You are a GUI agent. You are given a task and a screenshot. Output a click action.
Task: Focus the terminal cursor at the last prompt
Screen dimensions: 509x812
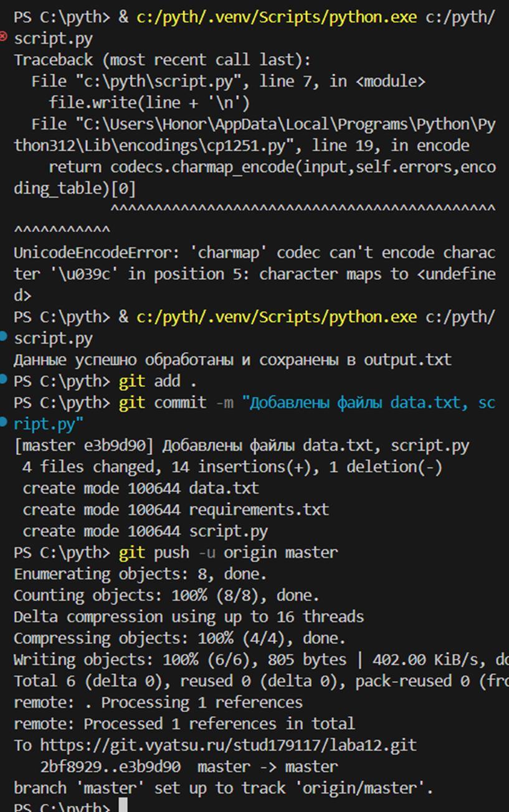point(123,806)
